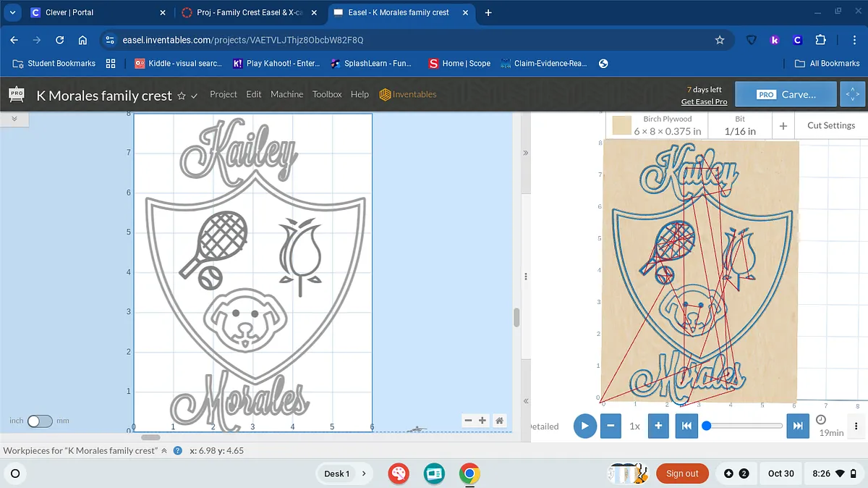Expand the Workpieces panel chevron
This screenshot has width=868, height=488.
(164, 450)
